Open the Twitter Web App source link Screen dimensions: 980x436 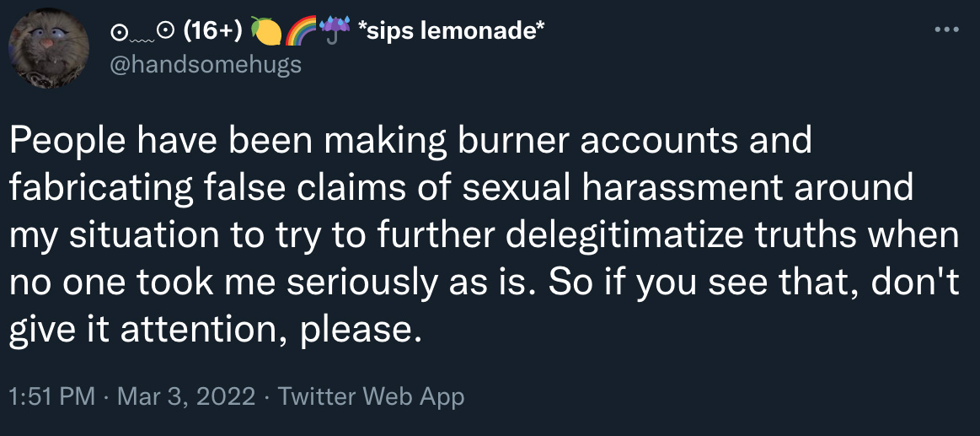(371, 396)
